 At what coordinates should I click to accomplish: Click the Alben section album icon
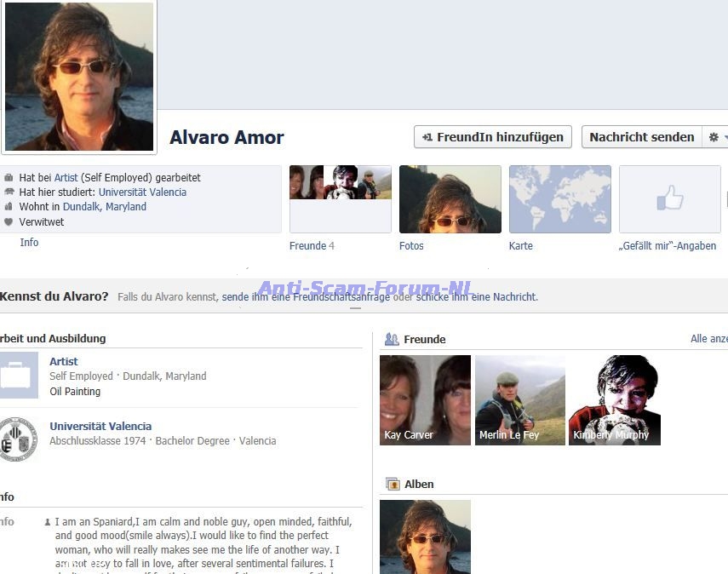393,484
